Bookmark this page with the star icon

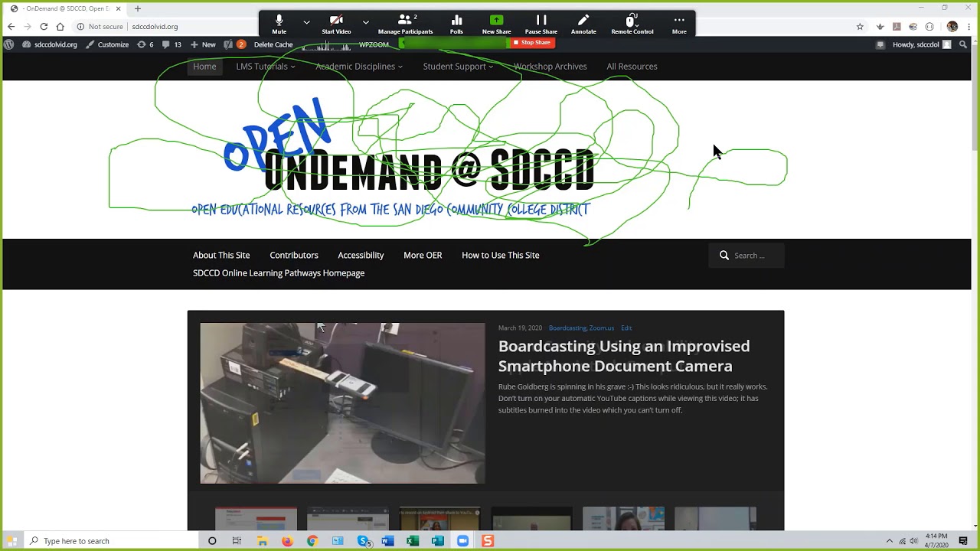point(860,26)
